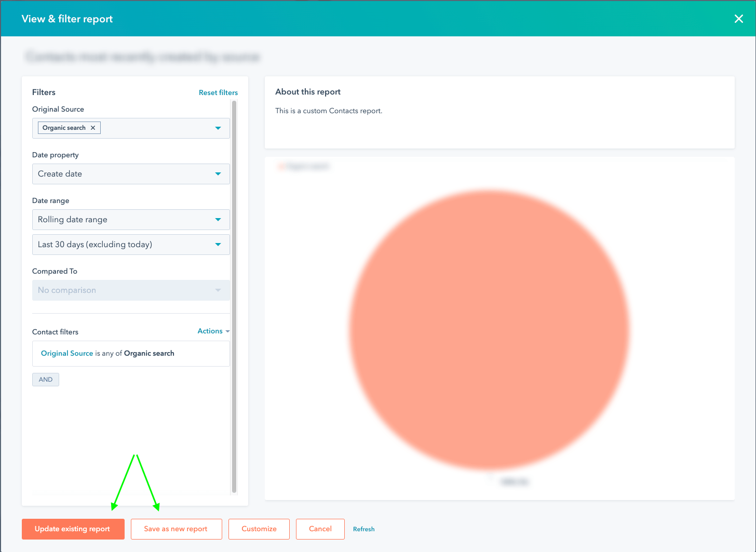Open the Original Source filter condition editor
Viewport: 756px width, 552px height.
point(131,353)
